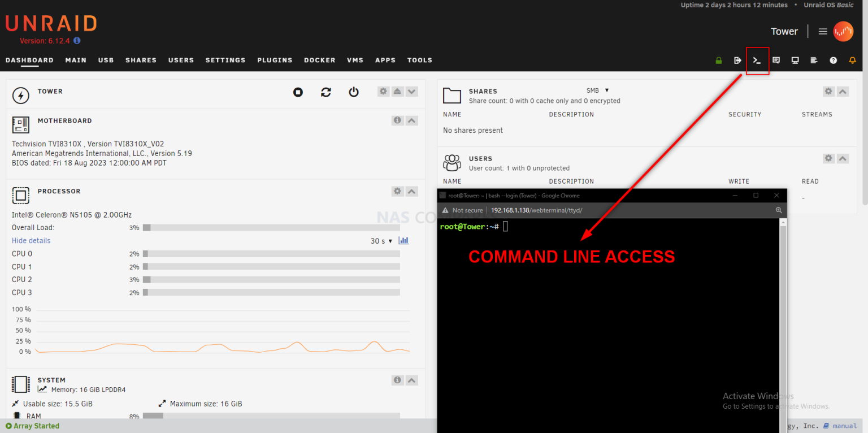Click Hide details under Overall Load
The height and width of the screenshot is (433, 868).
(x=31, y=241)
